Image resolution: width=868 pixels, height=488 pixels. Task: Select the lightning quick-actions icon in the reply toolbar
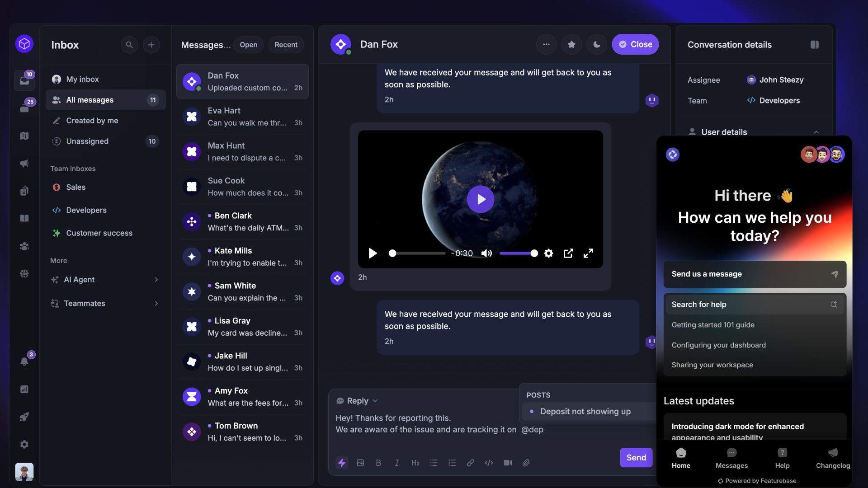click(x=342, y=463)
